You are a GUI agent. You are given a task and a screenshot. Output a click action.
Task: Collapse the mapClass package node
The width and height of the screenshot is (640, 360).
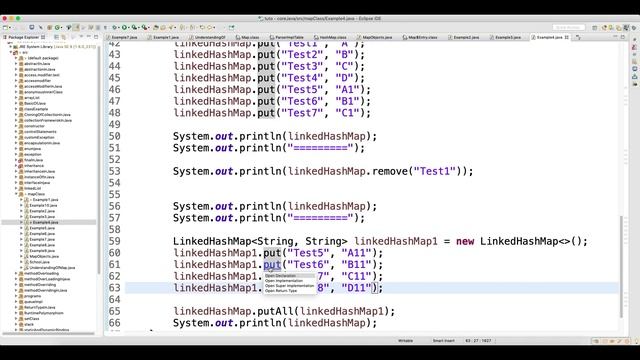[16, 194]
